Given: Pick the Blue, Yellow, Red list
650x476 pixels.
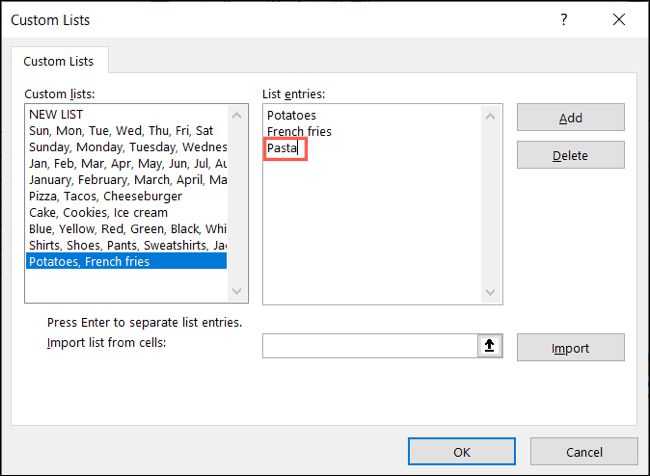Looking at the screenshot, I should pos(126,228).
